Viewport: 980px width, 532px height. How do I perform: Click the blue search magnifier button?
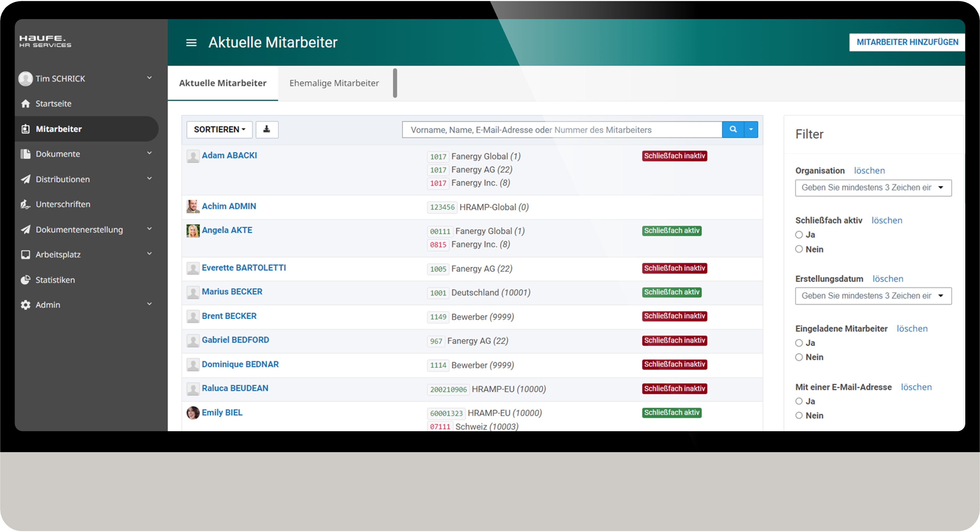click(x=733, y=130)
